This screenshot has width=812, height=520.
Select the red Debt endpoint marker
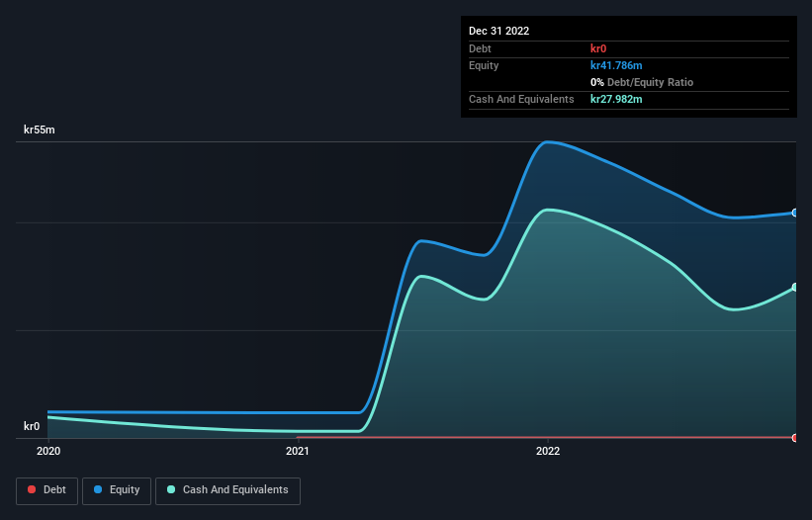click(x=794, y=438)
